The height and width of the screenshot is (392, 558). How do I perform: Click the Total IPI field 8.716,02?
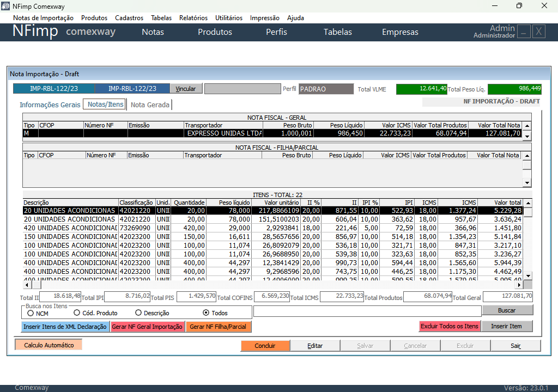tap(128, 296)
